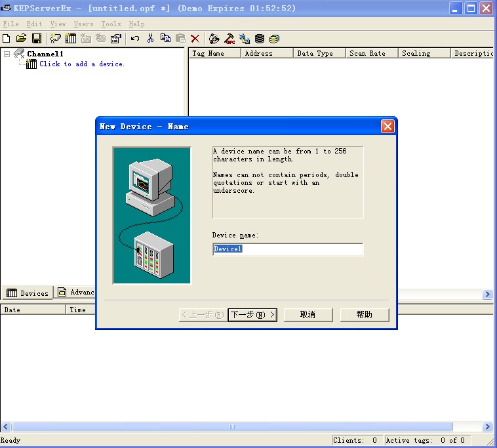This screenshot has height=448, width=497.
Task: Click the Undo arrow icon
Action: [135, 39]
